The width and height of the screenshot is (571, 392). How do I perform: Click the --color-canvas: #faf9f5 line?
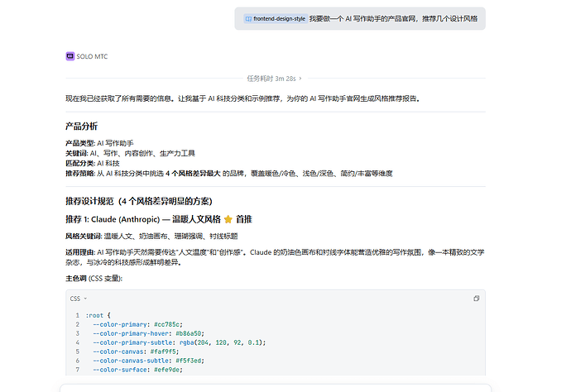pyautogui.click(x=136, y=351)
